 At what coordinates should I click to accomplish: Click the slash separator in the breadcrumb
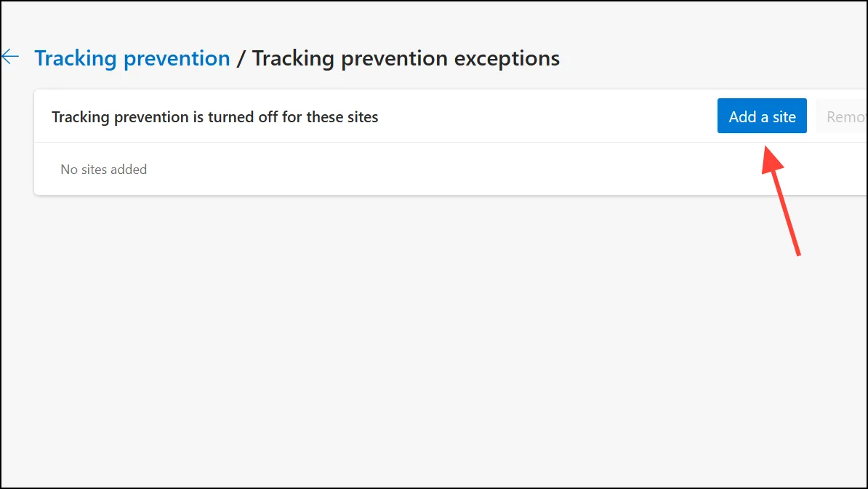241,59
